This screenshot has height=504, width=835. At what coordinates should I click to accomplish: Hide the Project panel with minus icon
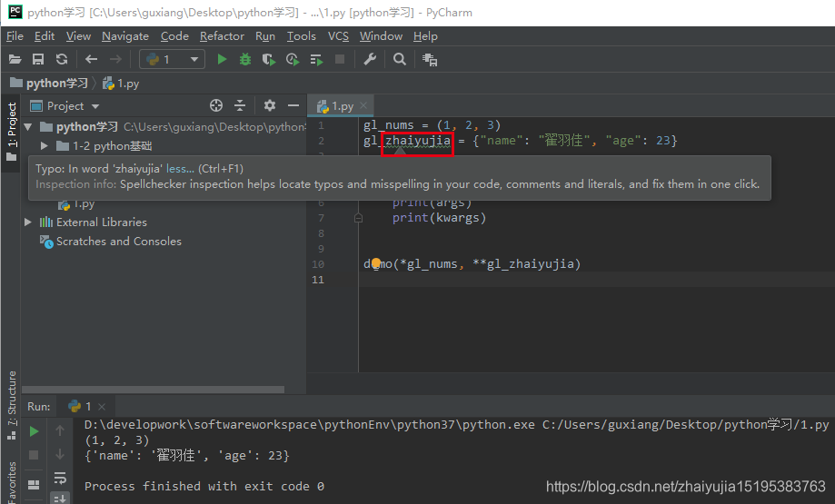click(293, 105)
